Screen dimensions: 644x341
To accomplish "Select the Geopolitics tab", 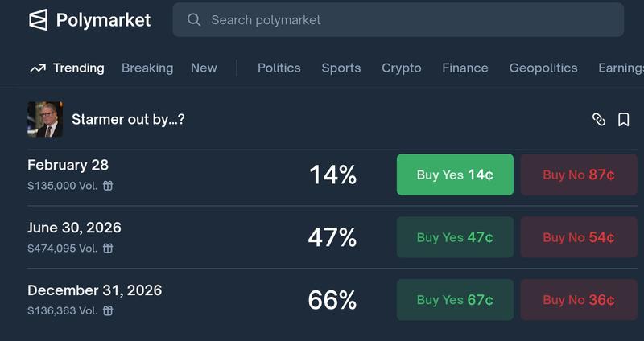I will click(543, 68).
